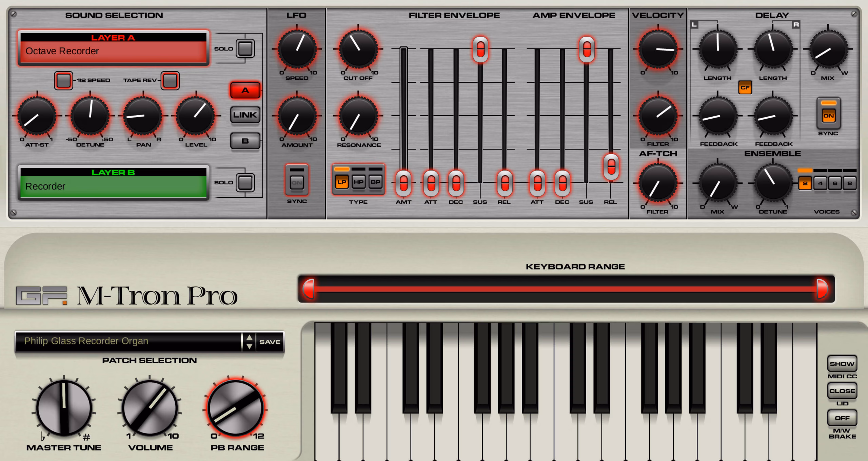Viewport: 868px width, 461px height.
Task: Click the patch selection up arrow
Action: point(249,338)
